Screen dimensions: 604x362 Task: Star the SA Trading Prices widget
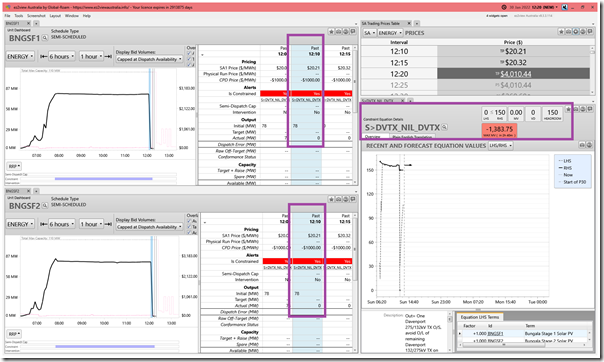[561, 32]
